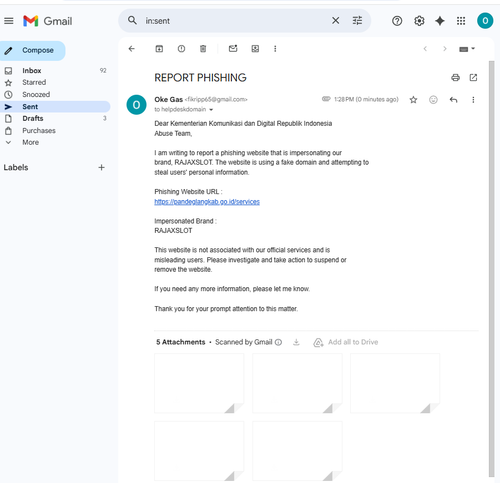
Task: Click the vertical page scrollbar
Action: point(491,268)
